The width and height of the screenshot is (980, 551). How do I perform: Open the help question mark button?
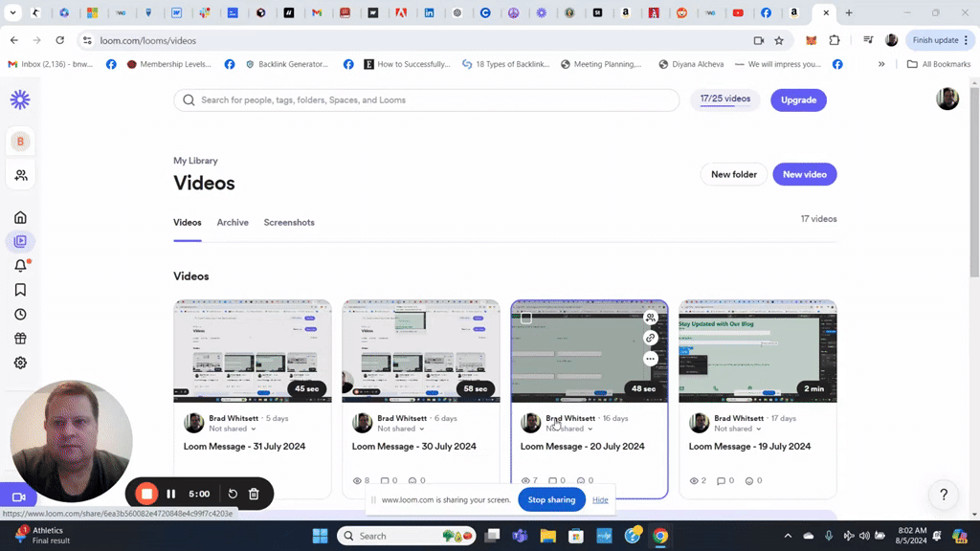pos(944,495)
